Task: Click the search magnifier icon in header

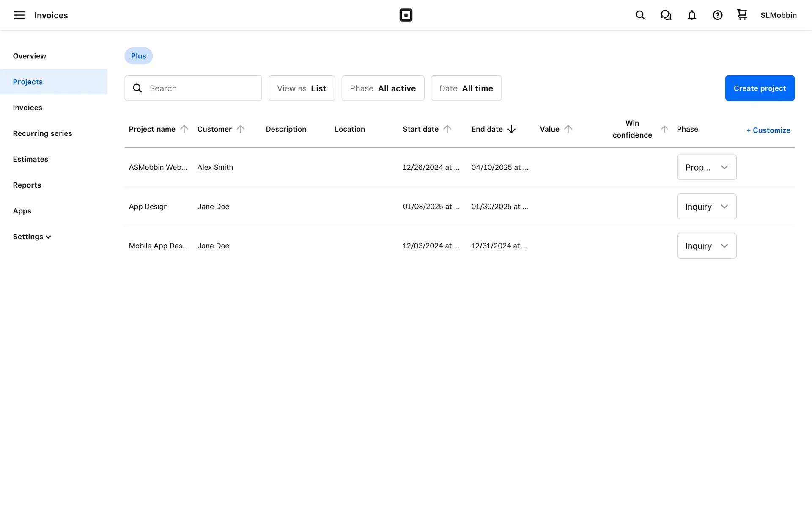Action: 640,15
